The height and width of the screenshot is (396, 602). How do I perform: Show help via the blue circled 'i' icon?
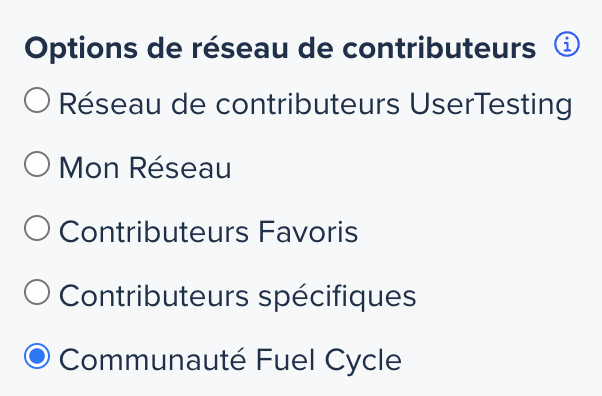point(567,44)
